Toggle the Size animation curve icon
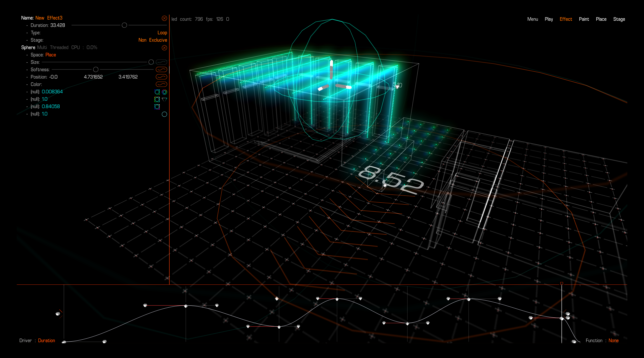644x358 pixels. [161, 62]
